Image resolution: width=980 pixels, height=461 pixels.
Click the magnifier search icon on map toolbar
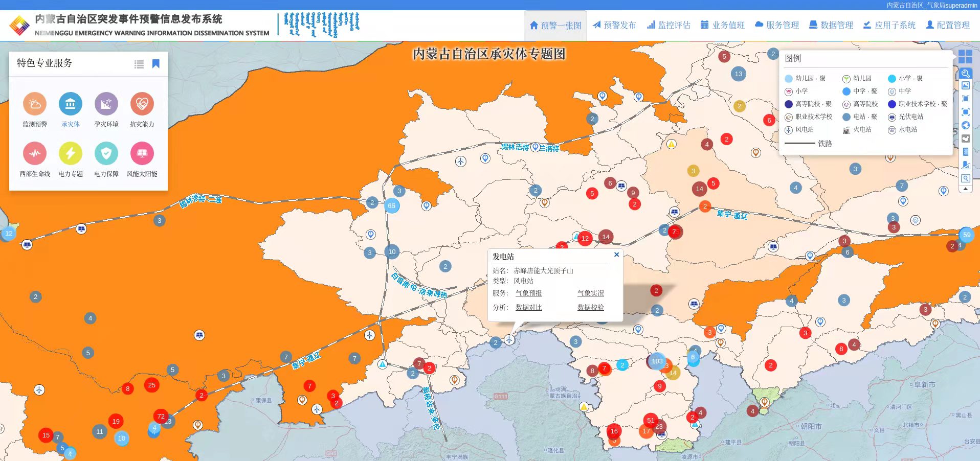pyautogui.click(x=966, y=178)
